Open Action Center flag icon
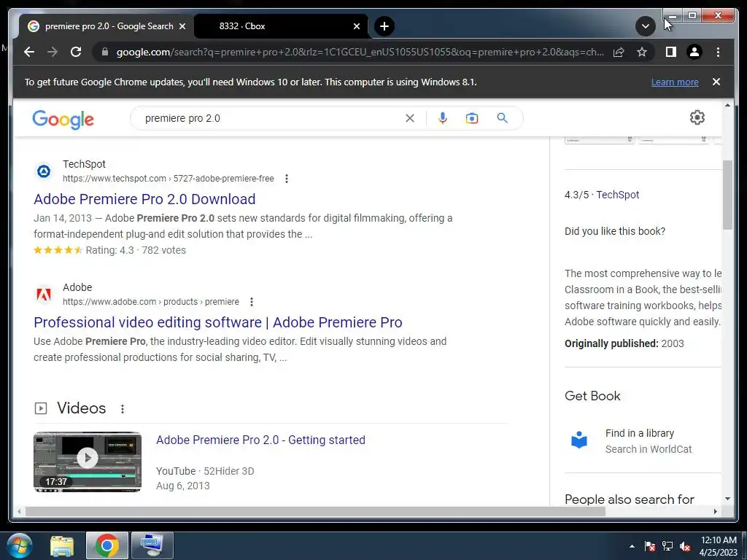Viewport: 747px width, 560px height. click(x=649, y=546)
